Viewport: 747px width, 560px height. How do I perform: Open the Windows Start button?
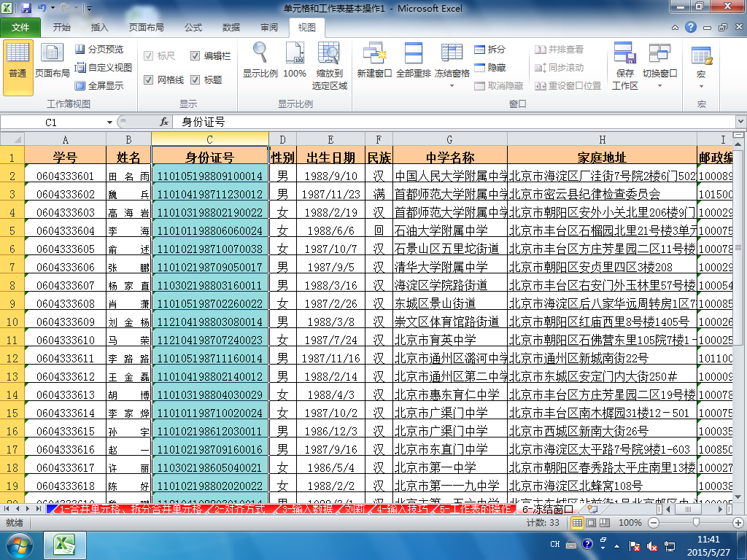(19, 545)
